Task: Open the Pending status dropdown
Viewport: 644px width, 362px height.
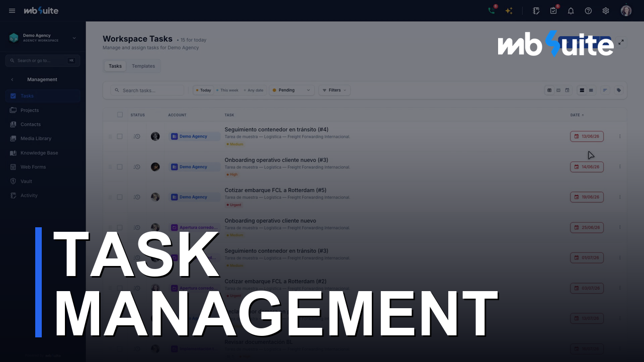Action: pos(292,90)
